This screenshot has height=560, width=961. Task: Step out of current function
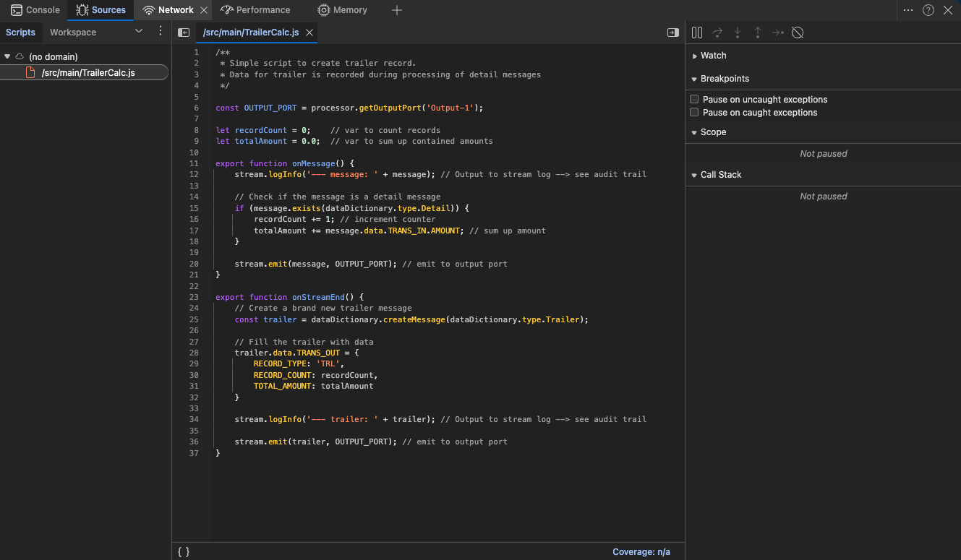coord(758,33)
